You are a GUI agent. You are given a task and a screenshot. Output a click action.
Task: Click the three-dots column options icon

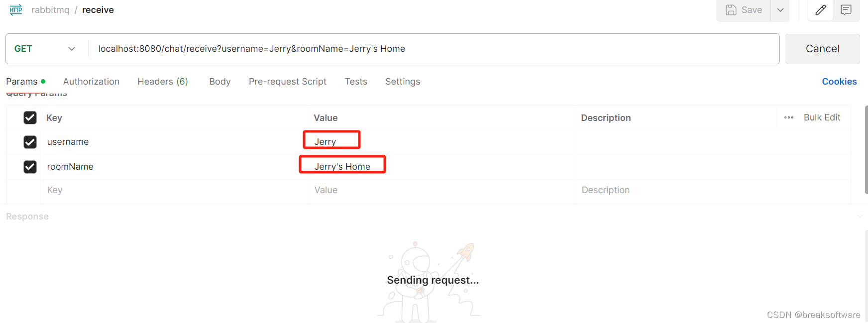[789, 118]
